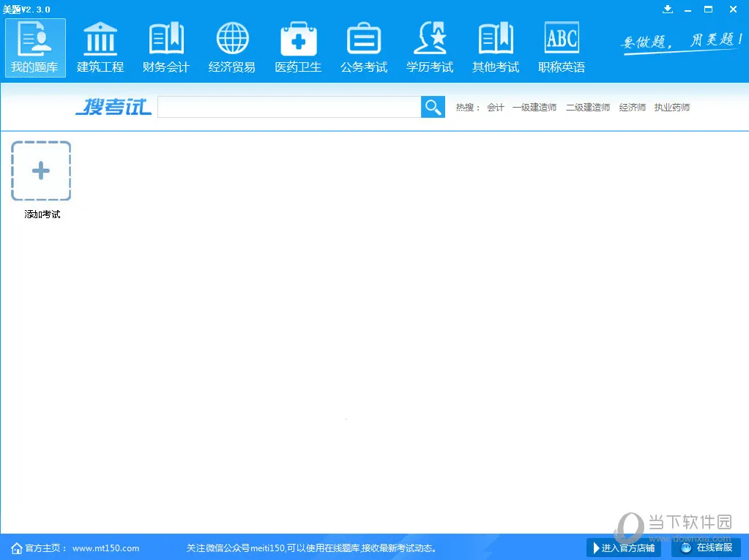
Task: Open 在线客服 customer service
Action: pyautogui.click(x=705, y=548)
